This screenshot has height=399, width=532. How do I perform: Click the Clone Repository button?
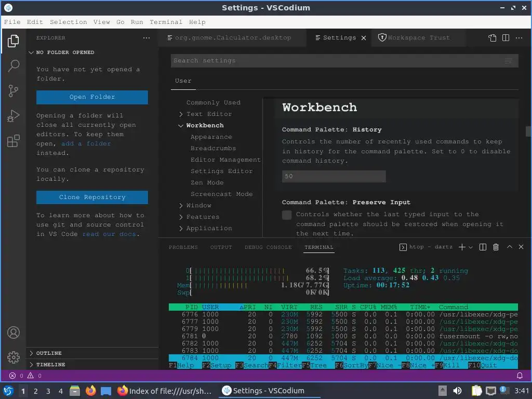pyautogui.click(x=92, y=197)
